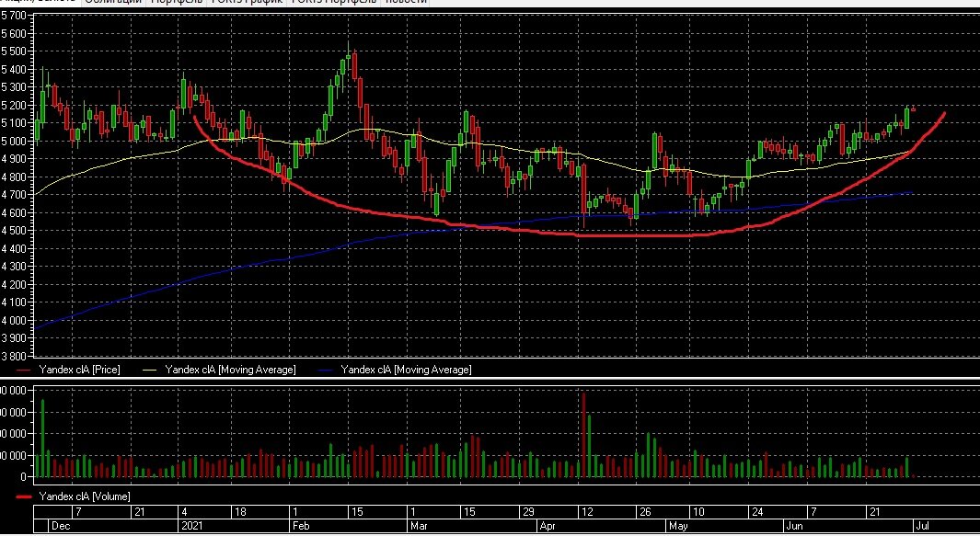Click the tallest red volume bar in April
This screenshot has height=536, width=980.
pos(583,436)
